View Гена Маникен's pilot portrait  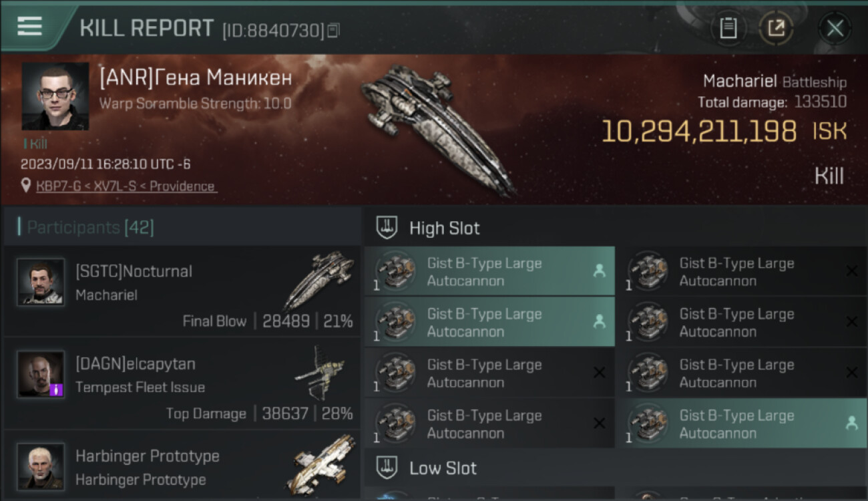(x=55, y=96)
